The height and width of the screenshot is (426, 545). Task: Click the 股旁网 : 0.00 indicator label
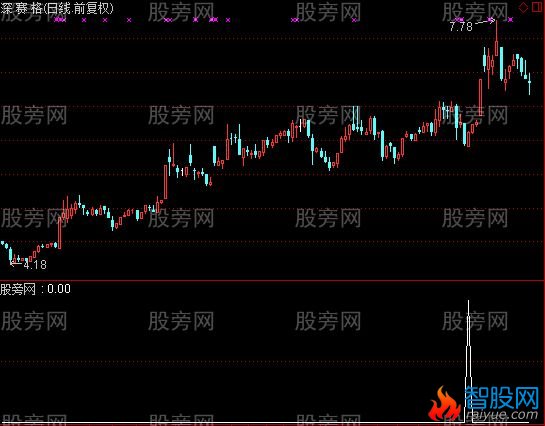[35, 289]
